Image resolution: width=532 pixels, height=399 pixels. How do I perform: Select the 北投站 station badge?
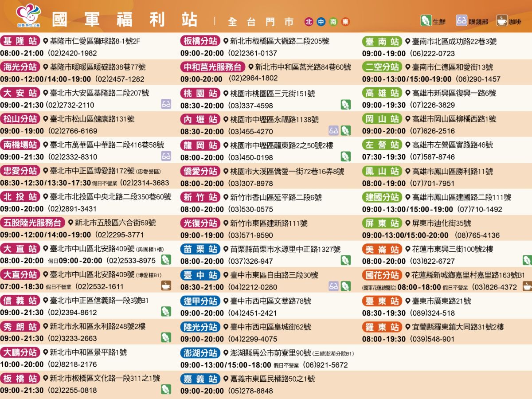20,196
